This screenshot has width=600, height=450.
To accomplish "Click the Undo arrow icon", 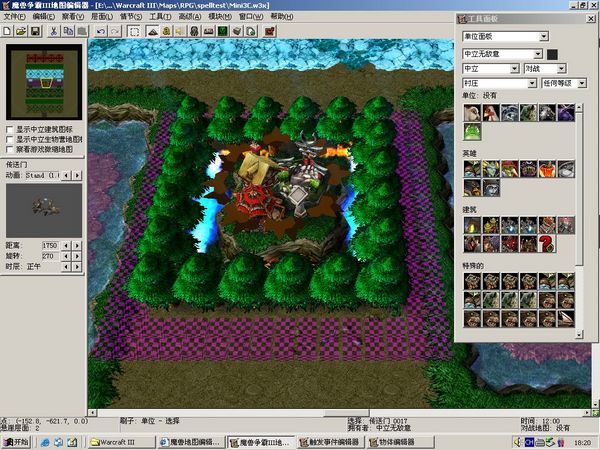I will pos(101,32).
